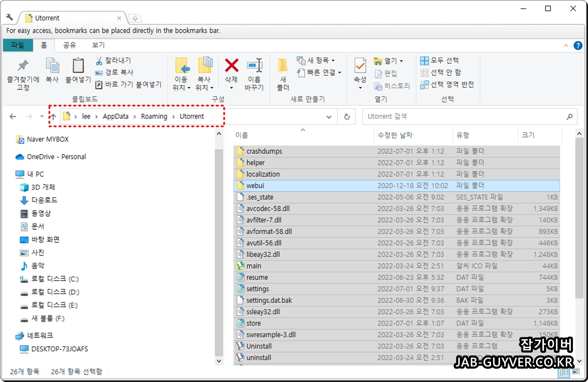The height and width of the screenshot is (382, 588).
Task: Click the Paste (붙여넣기) clipboard icon
Action: pos(78,65)
